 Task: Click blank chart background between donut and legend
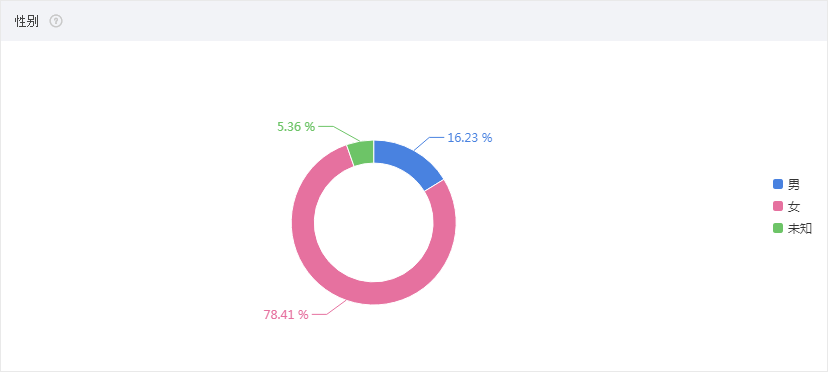[607, 222]
